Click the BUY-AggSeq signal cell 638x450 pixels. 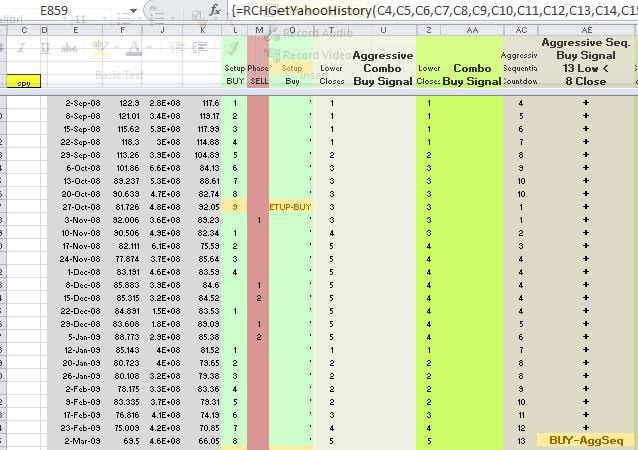click(x=586, y=441)
